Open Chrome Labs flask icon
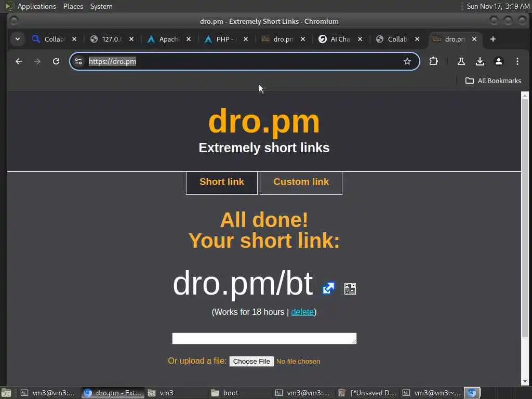The height and width of the screenshot is (399, 532). [461, 61]
